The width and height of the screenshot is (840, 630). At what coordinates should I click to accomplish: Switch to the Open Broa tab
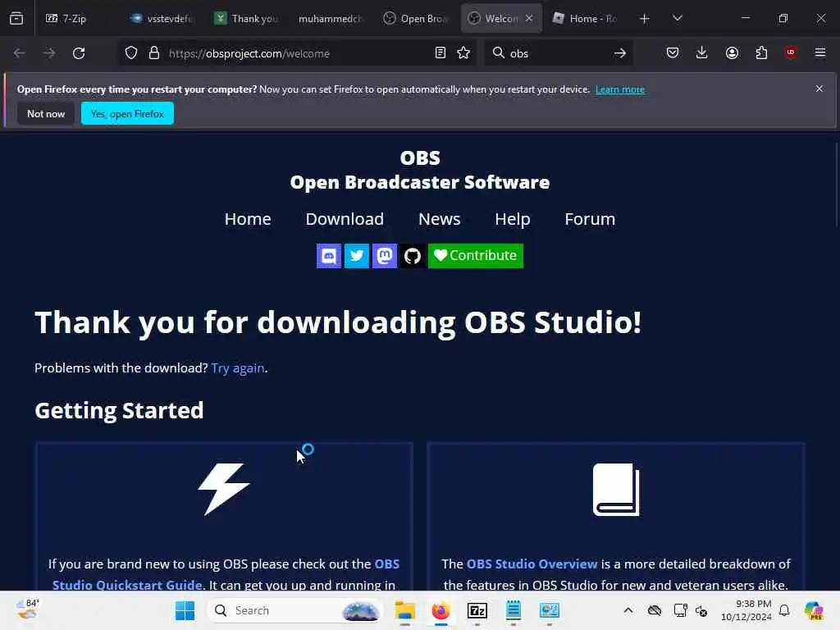(x=415, y=18)
